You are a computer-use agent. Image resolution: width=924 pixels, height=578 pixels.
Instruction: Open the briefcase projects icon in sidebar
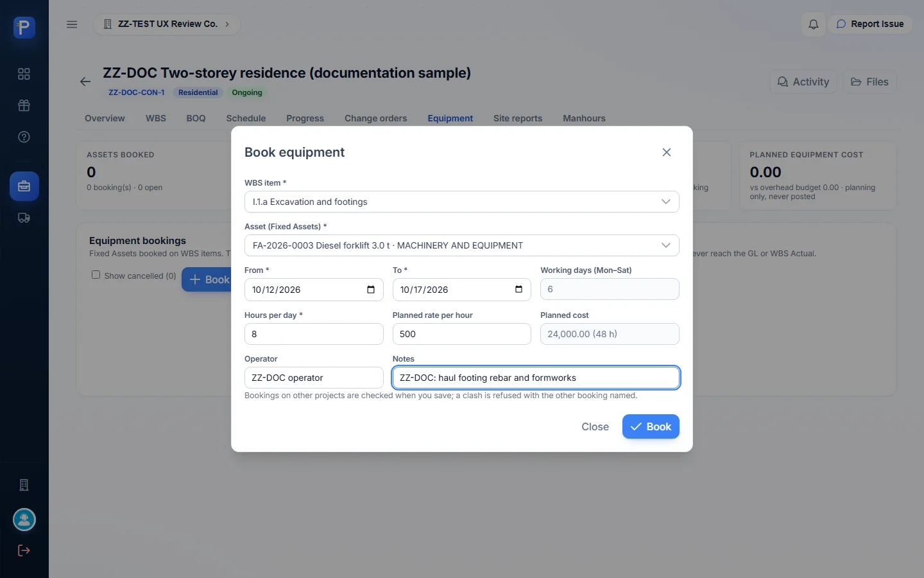click(x=24, y=186)
